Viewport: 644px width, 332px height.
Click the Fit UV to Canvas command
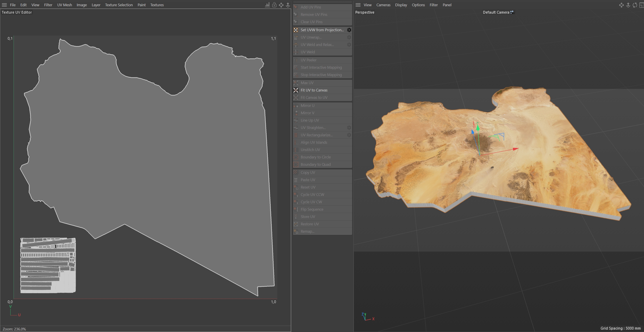point(314,90)
